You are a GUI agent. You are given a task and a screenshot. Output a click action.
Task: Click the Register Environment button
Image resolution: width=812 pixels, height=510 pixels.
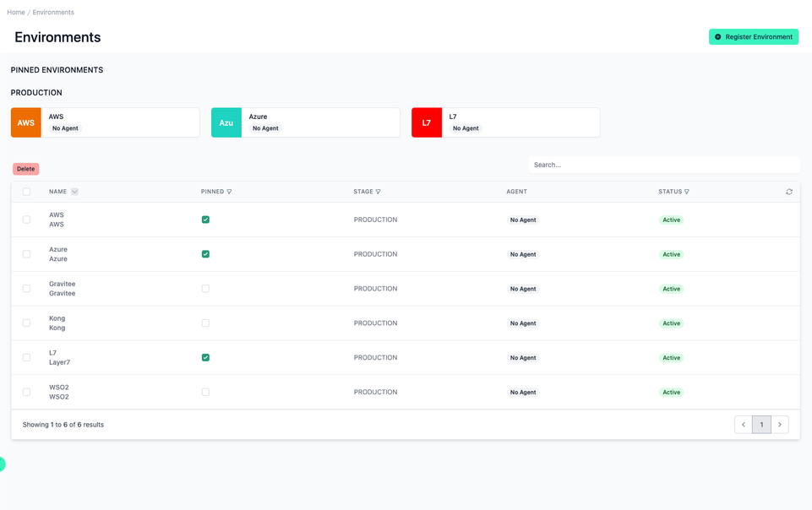[753, 36]
